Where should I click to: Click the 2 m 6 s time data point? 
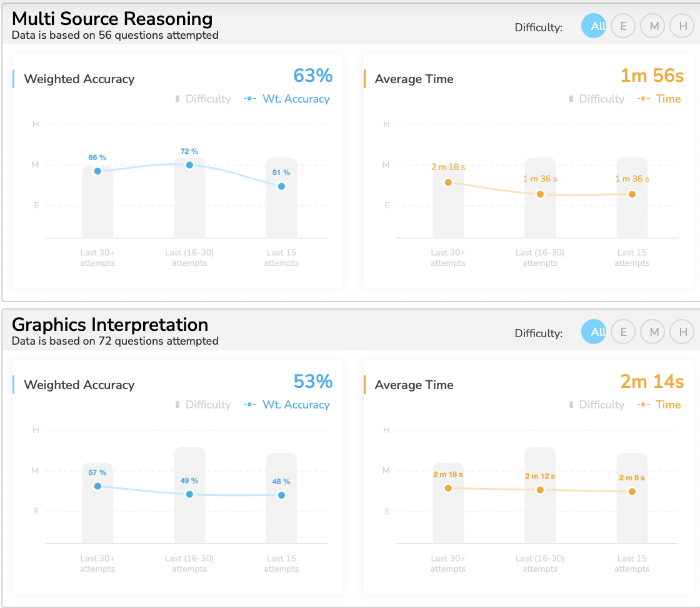point(632,492)
